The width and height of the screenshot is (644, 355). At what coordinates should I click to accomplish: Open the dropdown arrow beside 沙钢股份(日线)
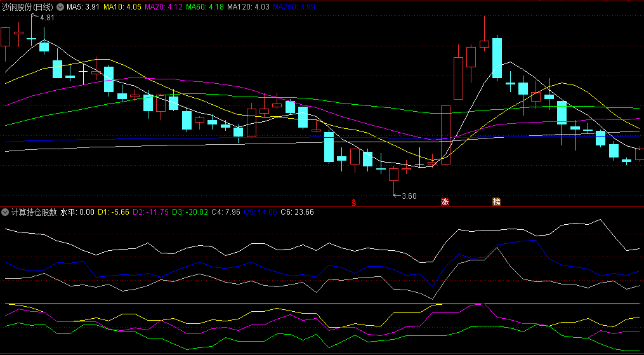click(60, 6)
